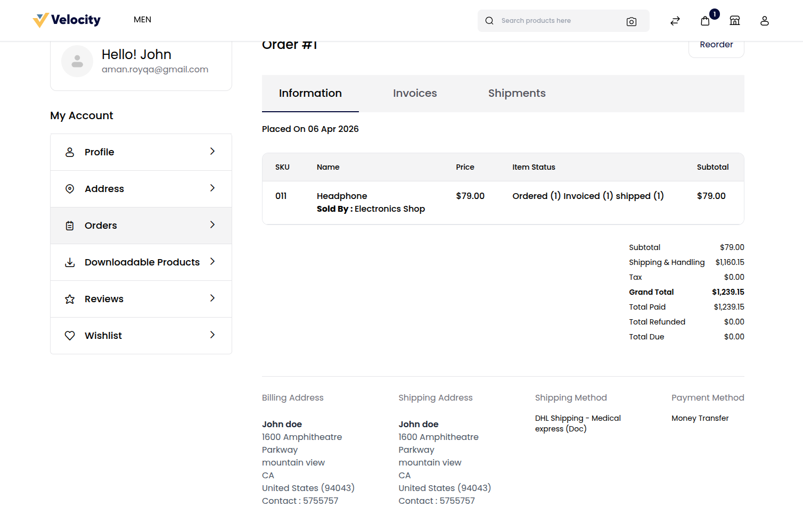The width and height of the screenshot is (803, 532).
Task: Click inside the product search field
Action: point(548,20)
